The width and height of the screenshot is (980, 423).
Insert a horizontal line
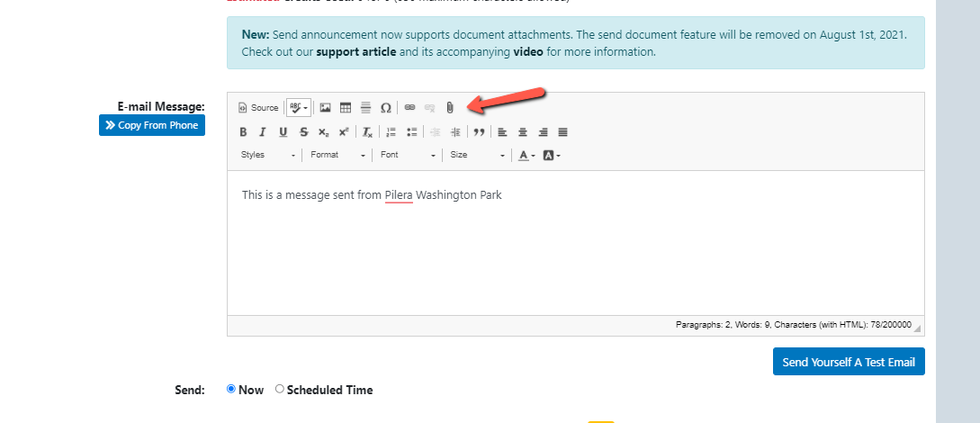click(365, 107)
